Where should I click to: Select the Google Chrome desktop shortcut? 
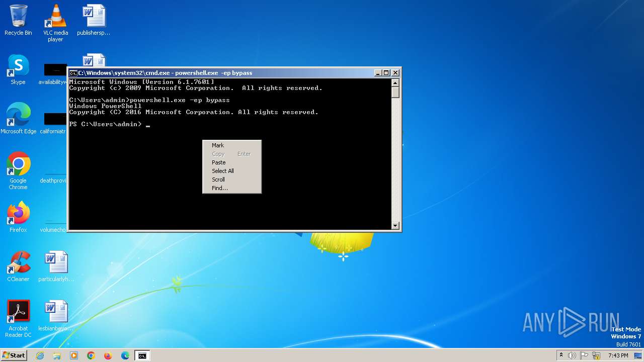click(18, 171)
